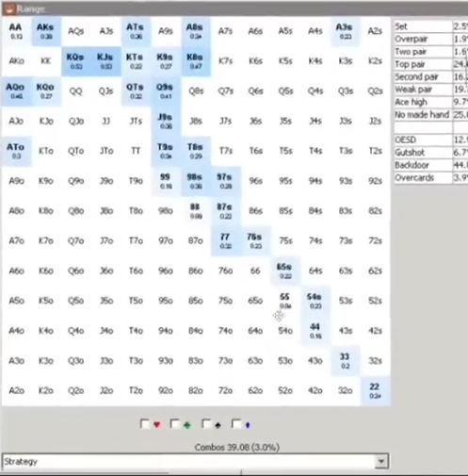
Task: Select the 22 pocket pair cell
Action: (375, 390)
